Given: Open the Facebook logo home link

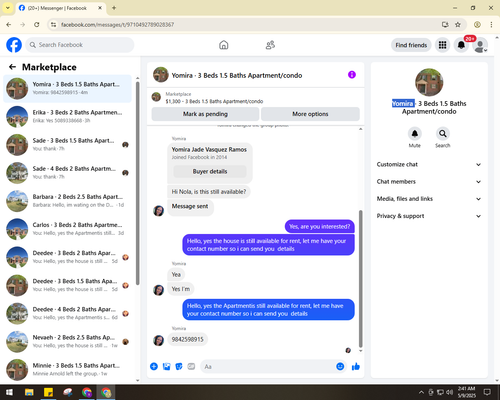Looking at the screenshot, I should [14, 45].
